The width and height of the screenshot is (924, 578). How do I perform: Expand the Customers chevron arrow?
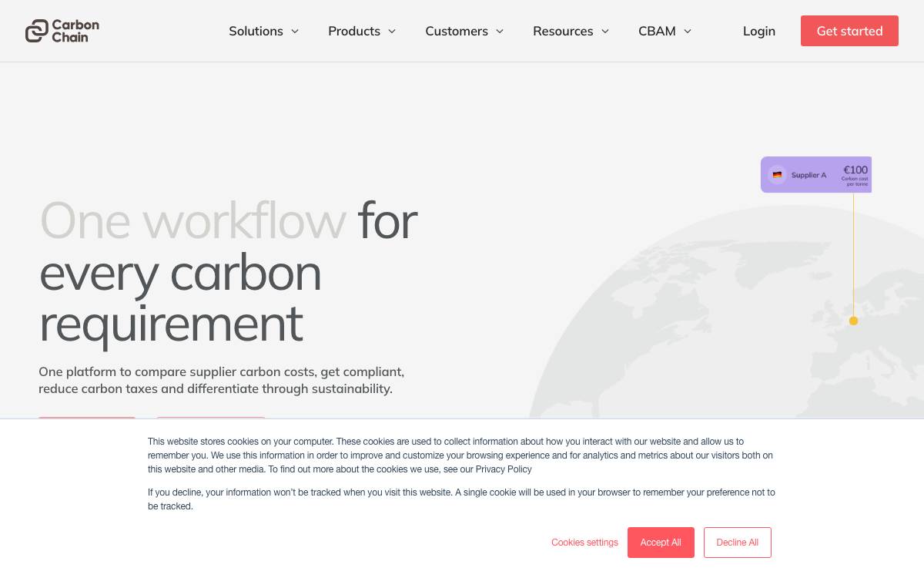499,32
